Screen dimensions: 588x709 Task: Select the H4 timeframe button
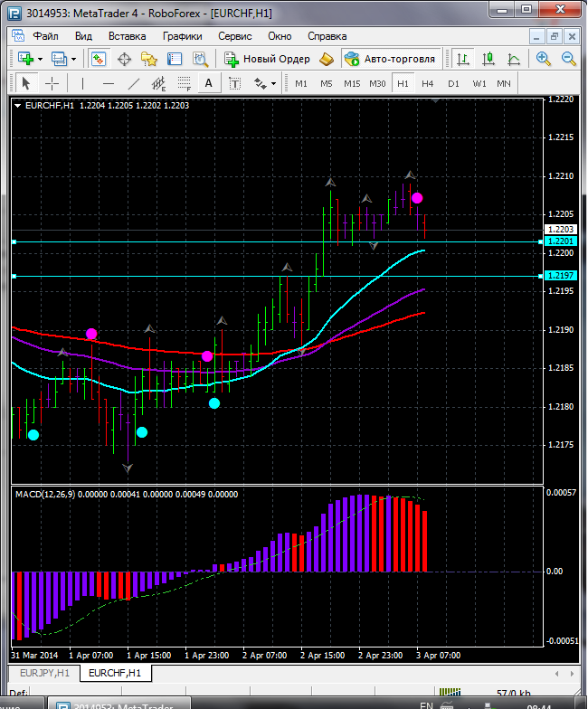(428, 83)
